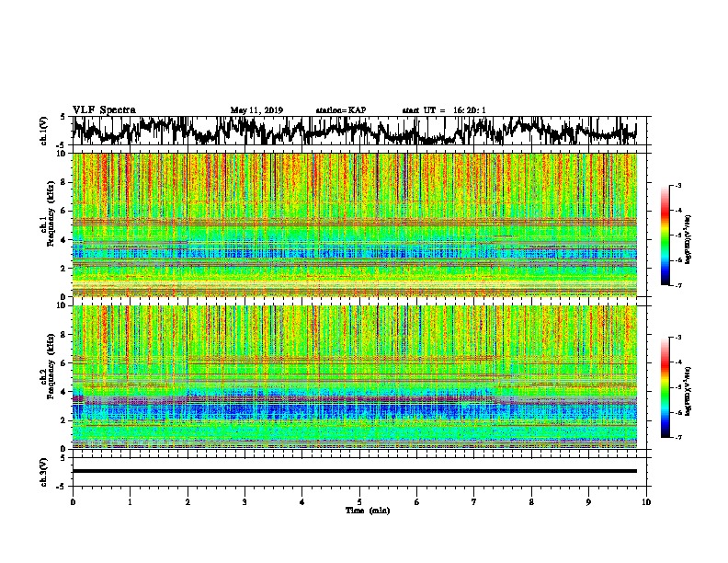This screenshot has width=728, height=563.
Task: Click the "5" tick on ch.1(V) axis
Action: coord(63,117)
